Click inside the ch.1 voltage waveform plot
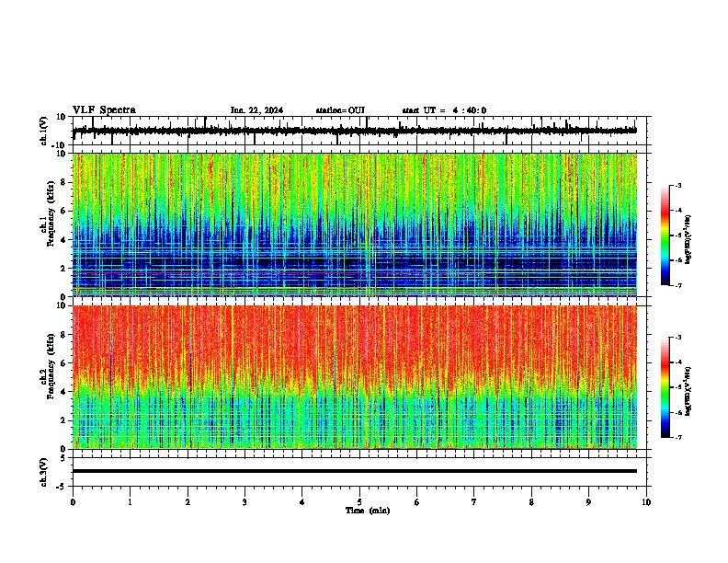The image size is (728, 563). (361, 131)
